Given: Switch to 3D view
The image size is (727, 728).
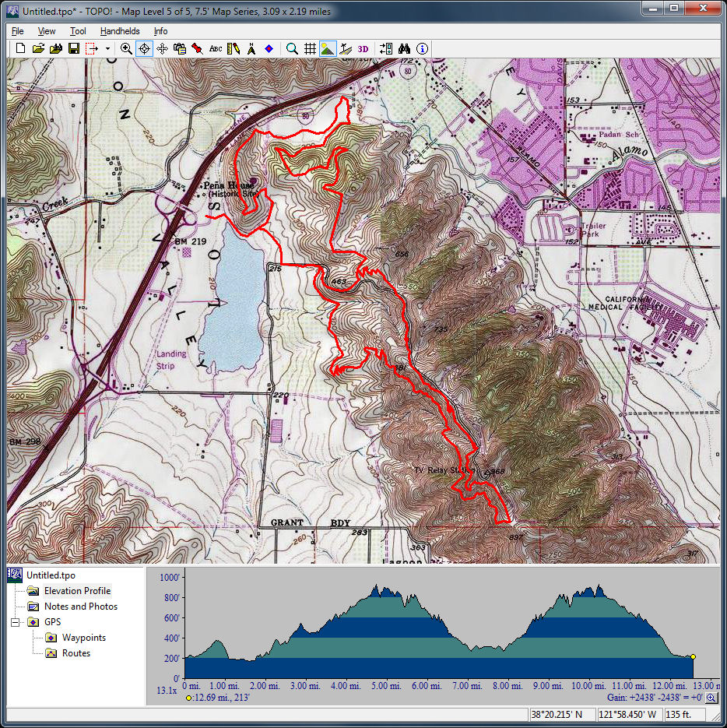Looking at the screenshot, I should (x=363, y=48).
